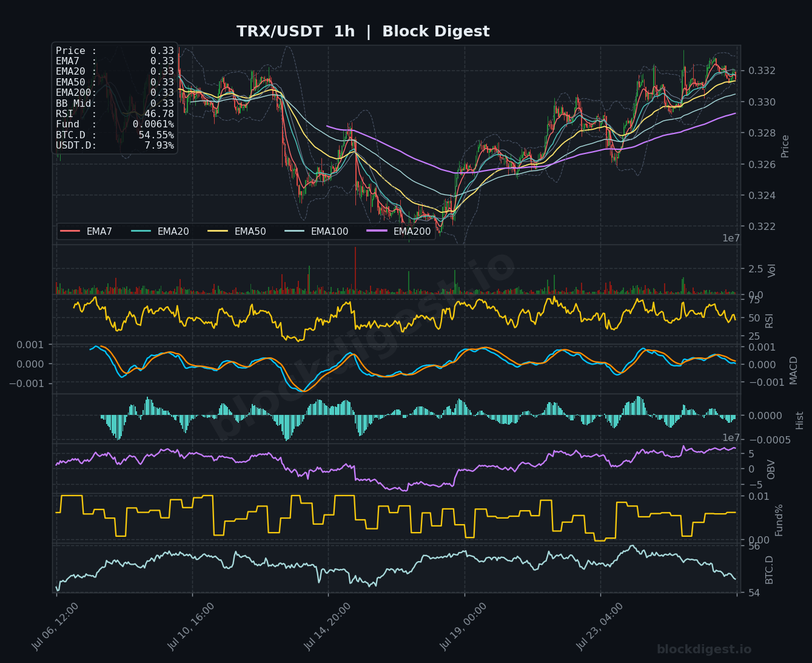Select the EMA20 legend entry
The image size is (812, 663).
pyautogui.click(x=159, y=232)
